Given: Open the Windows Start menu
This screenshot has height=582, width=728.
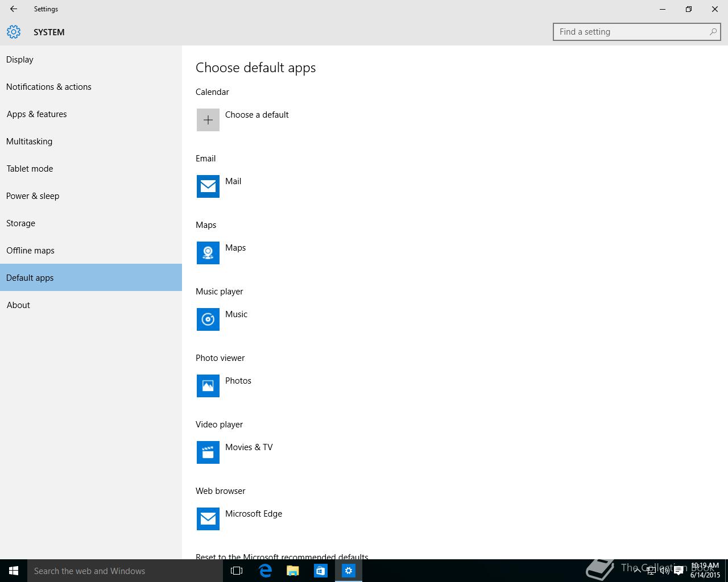Looking at the screenshot, I should (x=14, y=571).
